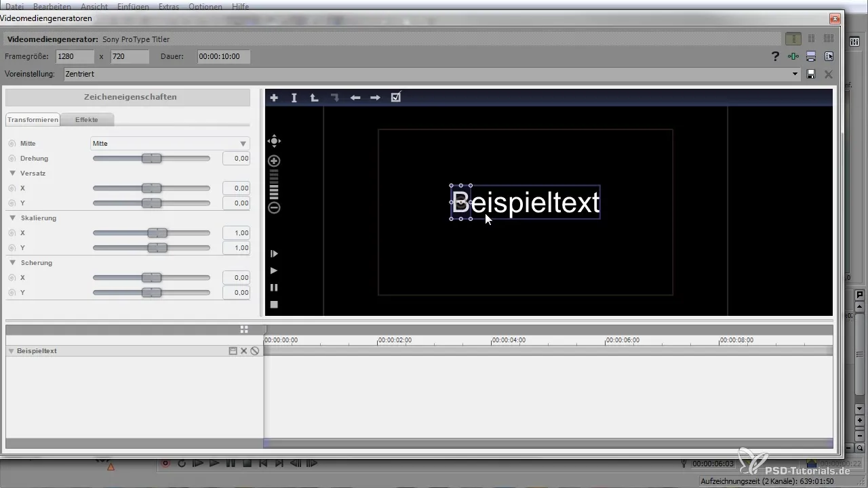Click the mixer icon in main window
The width and height of the screenshot is (868, 488).
(x=854, y=42)
